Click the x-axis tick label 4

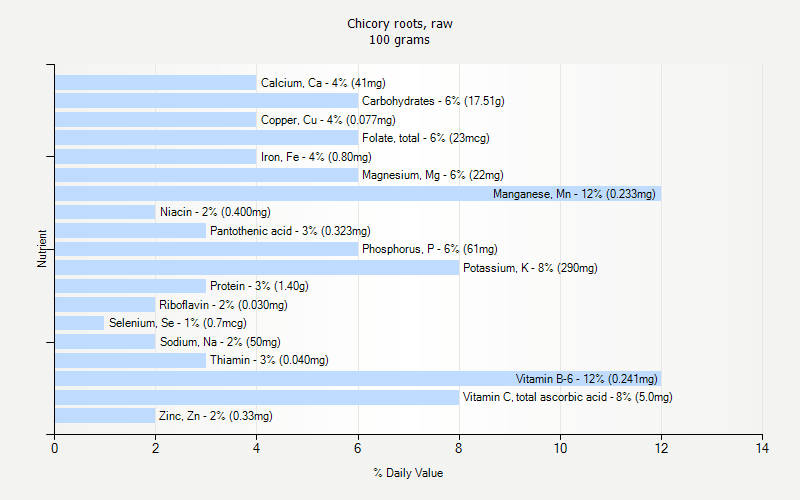257,448
